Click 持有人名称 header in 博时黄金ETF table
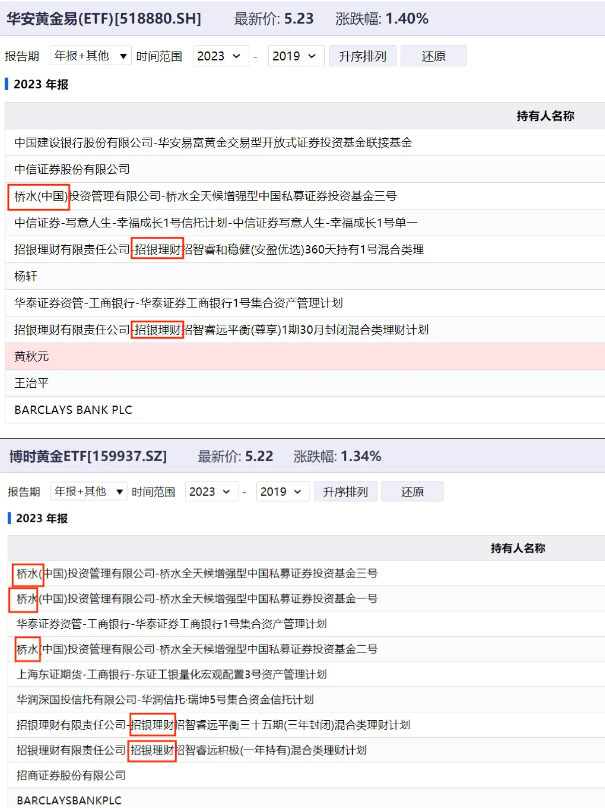Viewport: 605px width, 808px height. (518, 548)
